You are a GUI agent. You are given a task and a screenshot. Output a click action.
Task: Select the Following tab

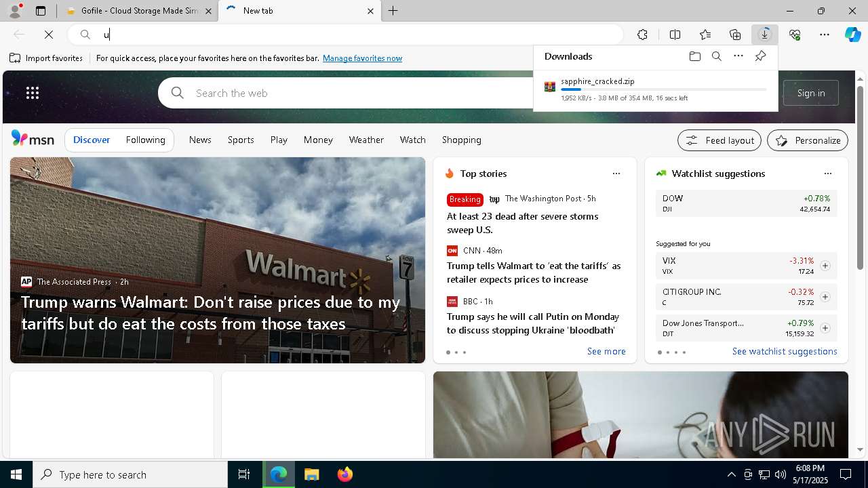(x=145, y=140)
